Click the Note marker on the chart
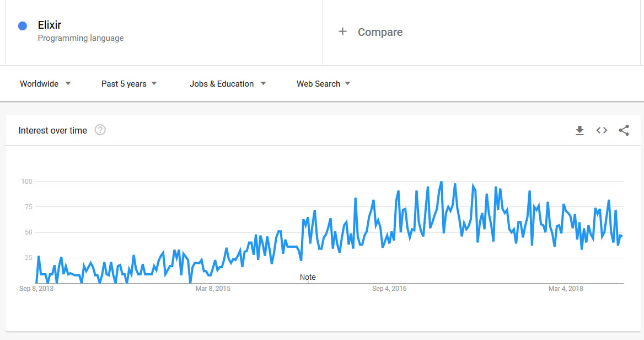 [x=308, y=277]
